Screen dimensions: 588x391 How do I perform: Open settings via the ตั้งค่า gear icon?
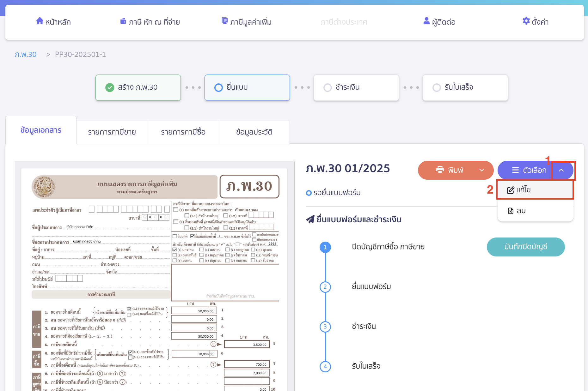[526, 21]
